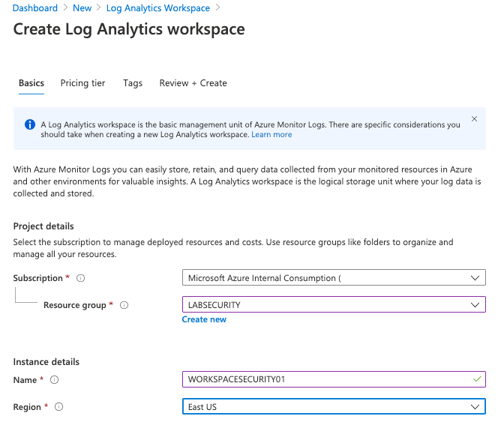Click the info icon next to Resource group
The height and width of the screenshot is (425, 504).
[x=124, y=305]
